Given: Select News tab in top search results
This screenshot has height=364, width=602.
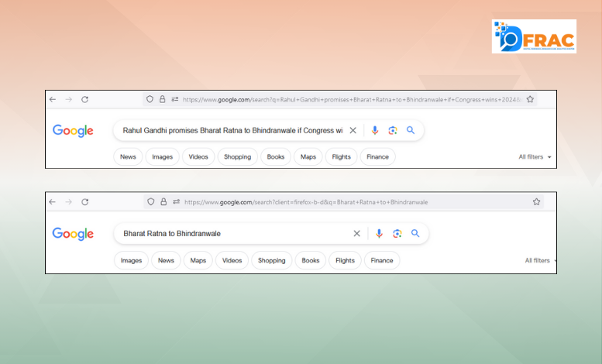Looking at the screenshot, I should (128, 156).
